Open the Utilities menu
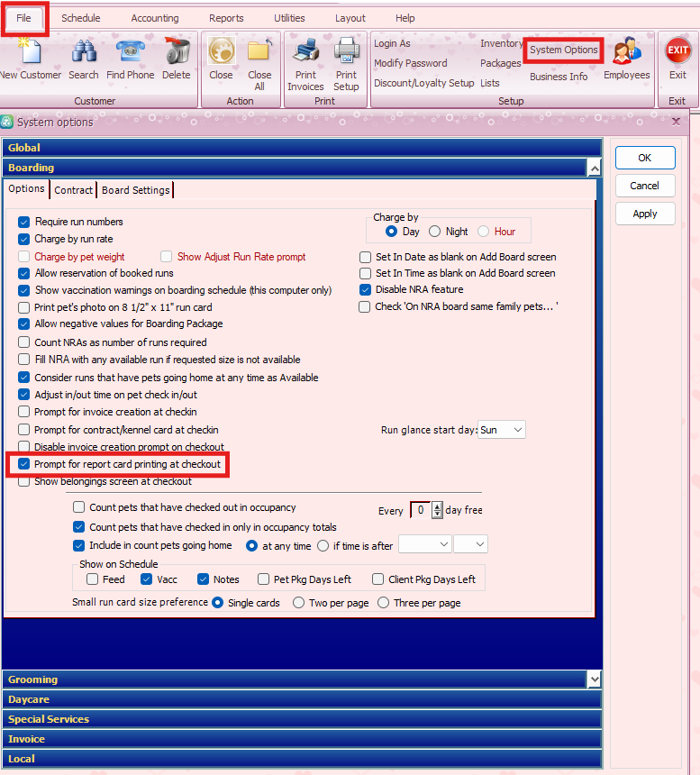700x775 pixels. pyautogui.click(x=289, y=18)
